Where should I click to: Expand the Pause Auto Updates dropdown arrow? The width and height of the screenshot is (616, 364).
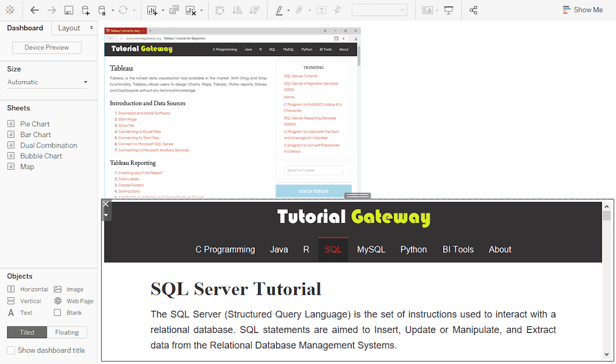[x=112, y=10]
